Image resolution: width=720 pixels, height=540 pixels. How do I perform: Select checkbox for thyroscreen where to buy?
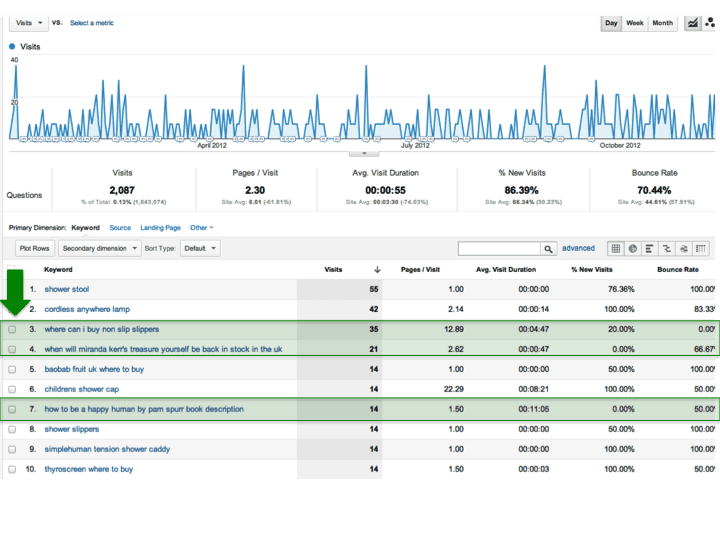(x=12, y=469)
